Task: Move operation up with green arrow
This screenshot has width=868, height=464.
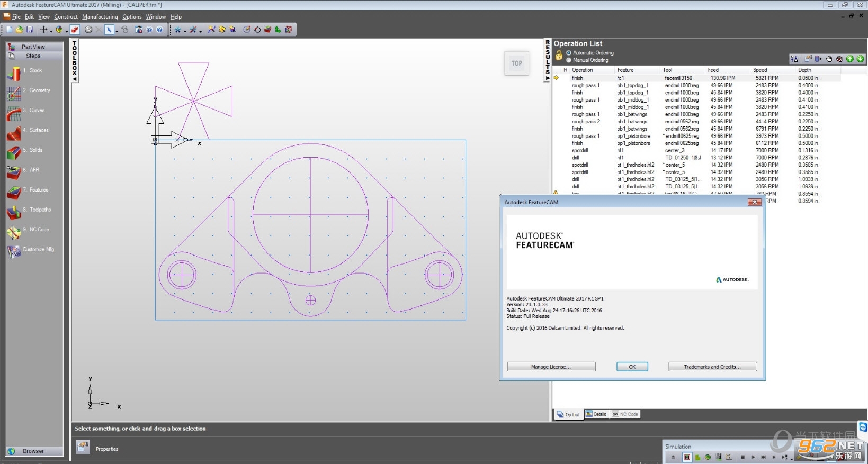Action: click(850, 59)
